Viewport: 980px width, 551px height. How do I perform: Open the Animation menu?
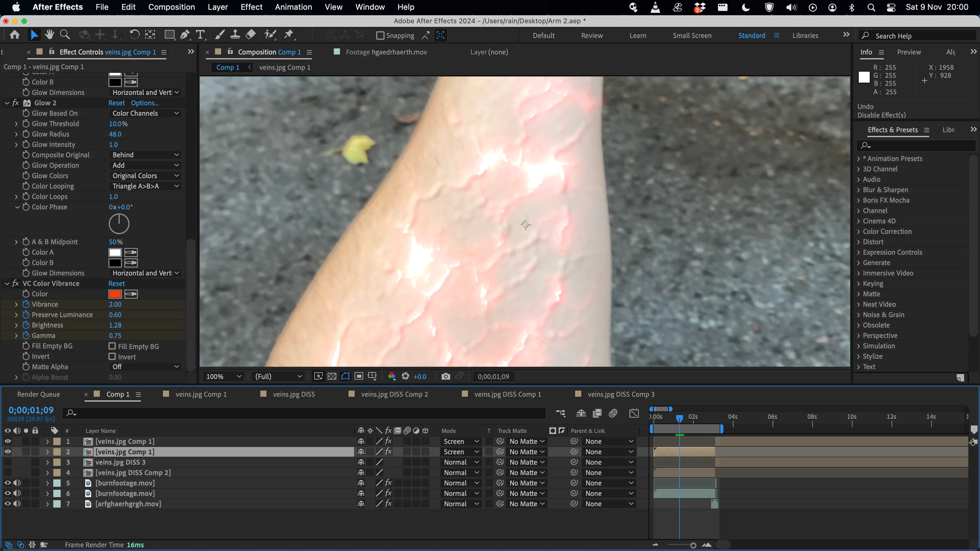[293, 7]
